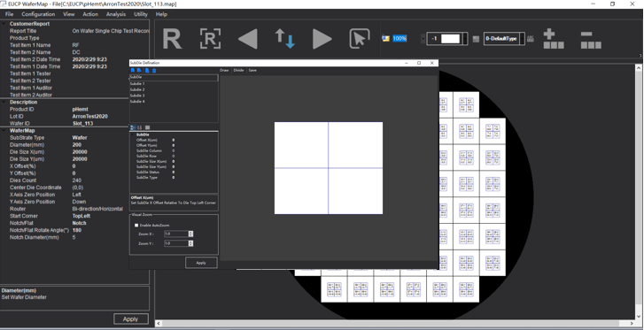Open the Analysis menu

(116, 14)
